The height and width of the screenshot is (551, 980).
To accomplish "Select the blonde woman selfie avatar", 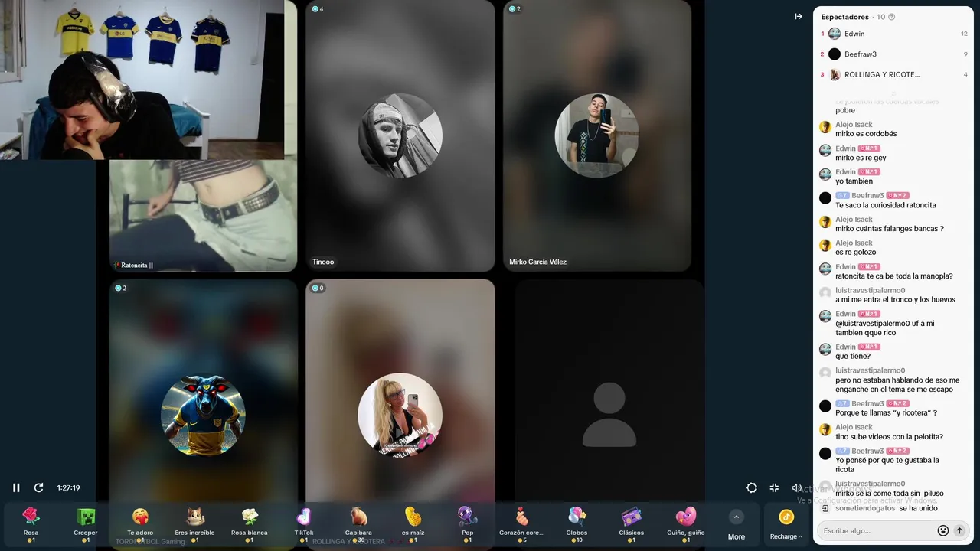I will tap(400, 416).
